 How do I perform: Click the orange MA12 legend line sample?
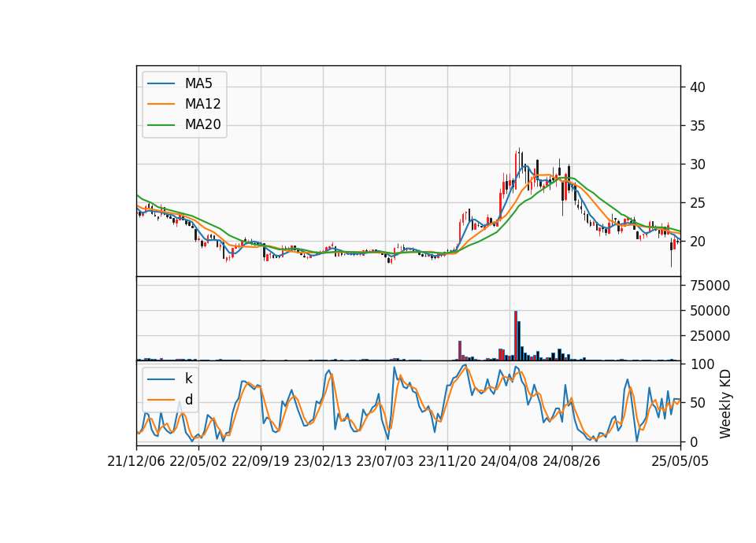click(161, 104)
